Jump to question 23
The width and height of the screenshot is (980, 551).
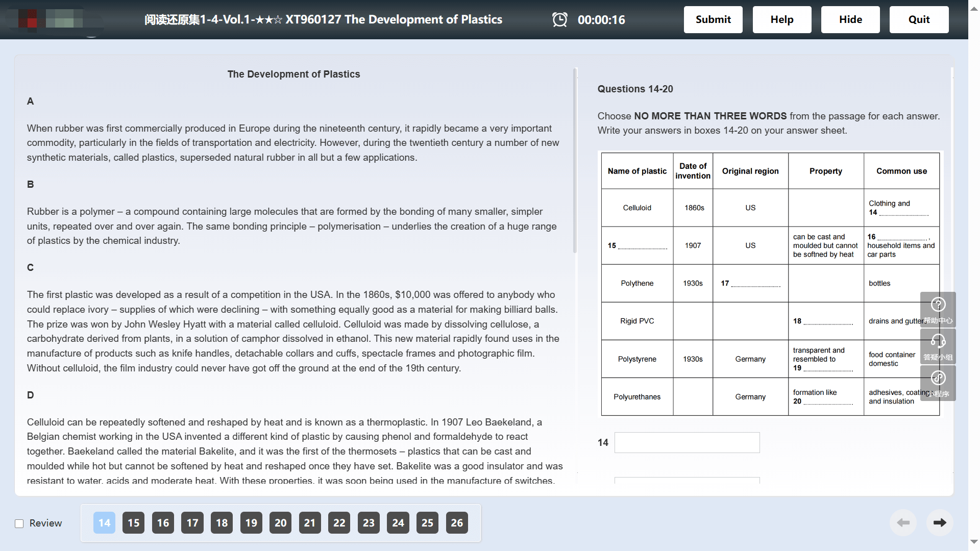369,523
